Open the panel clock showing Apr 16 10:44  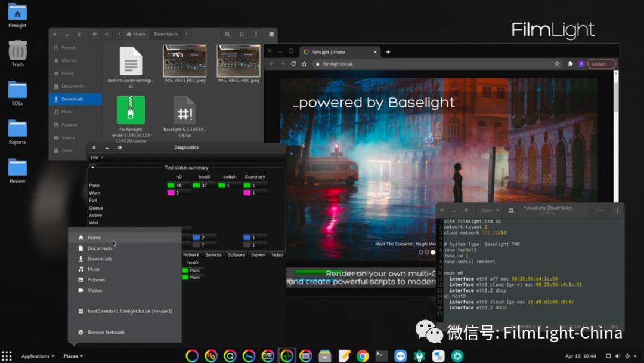click(x=580, y=356)
